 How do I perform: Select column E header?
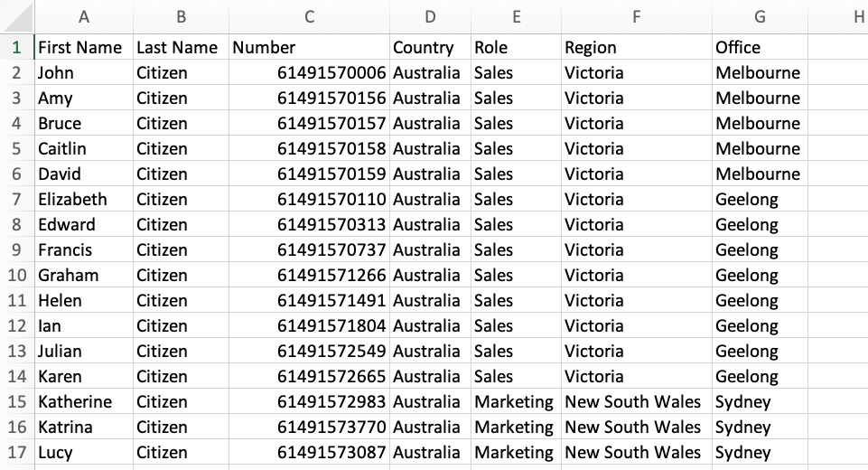pos(516,16)
